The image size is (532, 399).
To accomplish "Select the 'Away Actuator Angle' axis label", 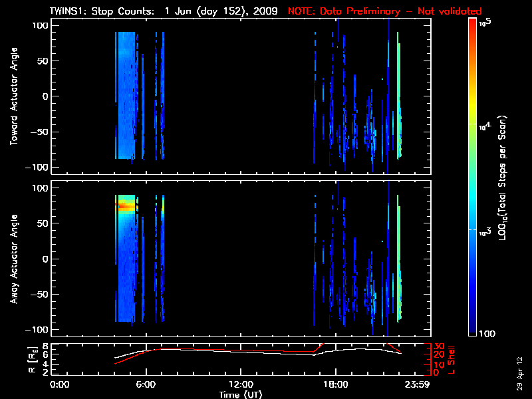I will [13, 259].
